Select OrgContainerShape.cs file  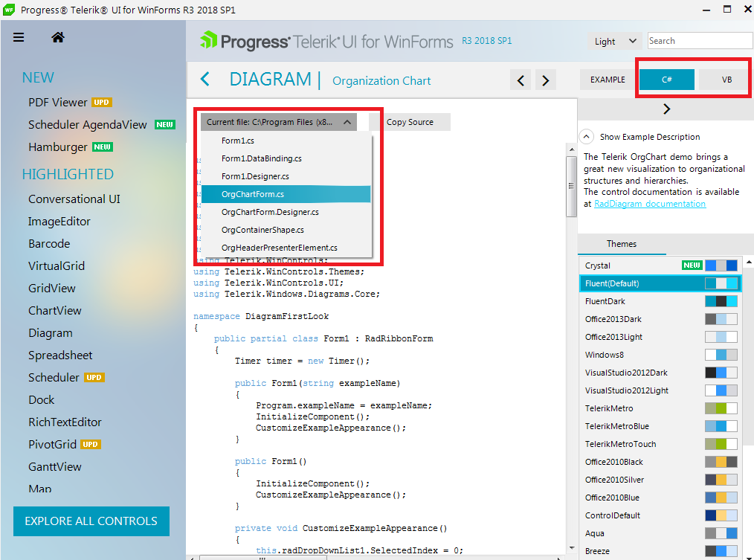[286, 230]
